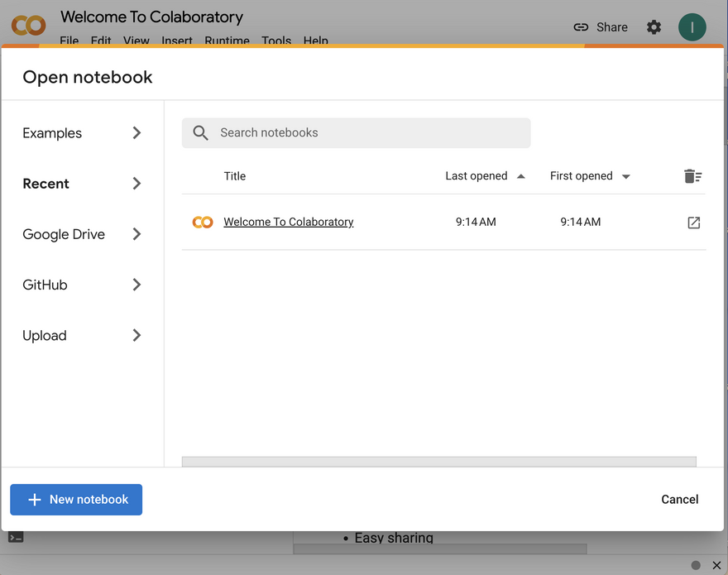
Task: Open the Welcome To Colaboratory notebook link
Action: (289, 222)
